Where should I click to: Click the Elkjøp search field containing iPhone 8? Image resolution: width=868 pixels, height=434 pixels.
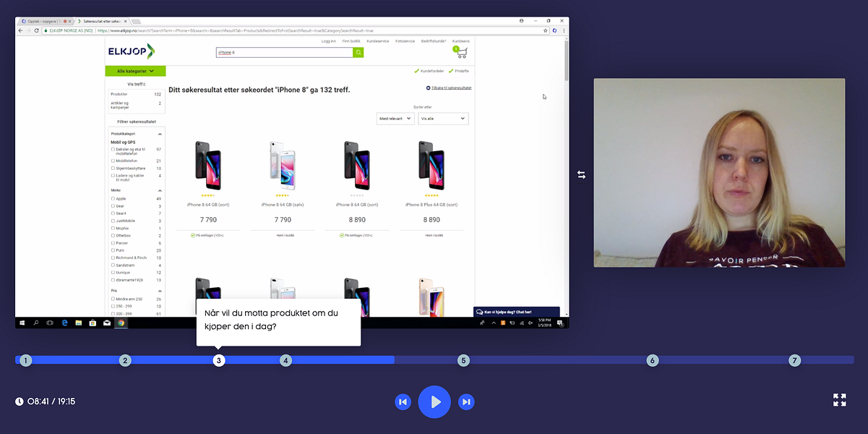point(285,53)
